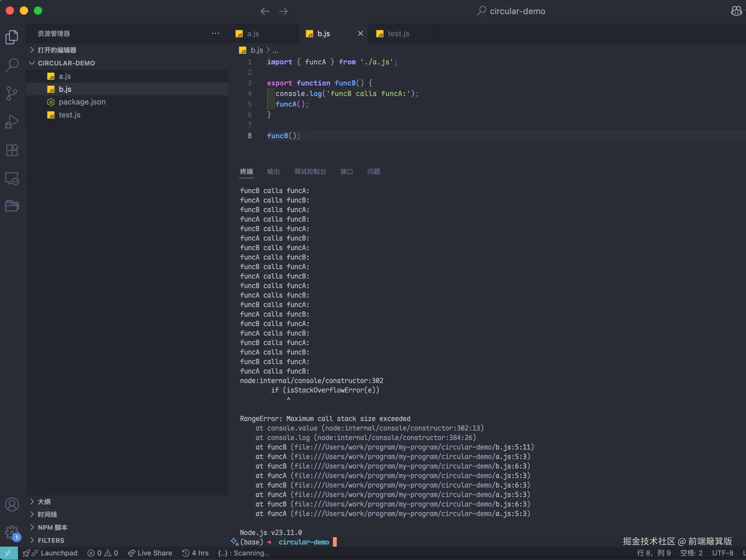Close the b.js editor tab
This screenshot has height=560, width=746.
coord(360,33)
